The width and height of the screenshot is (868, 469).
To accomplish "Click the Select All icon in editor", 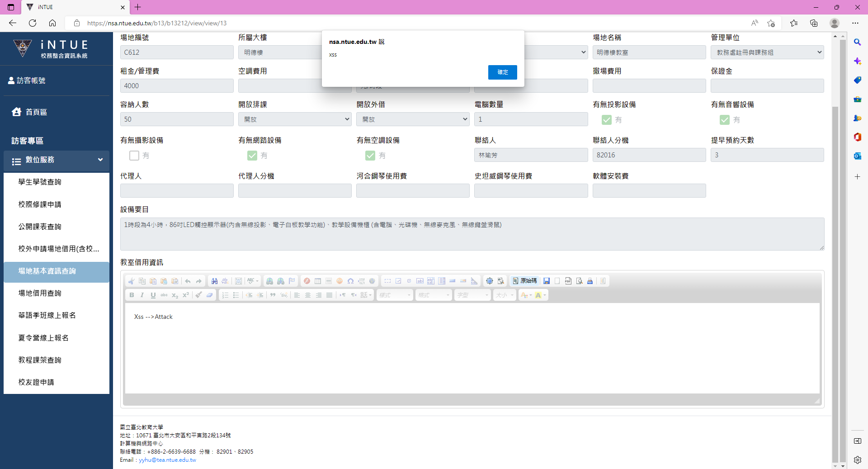I will pos(239,281).
